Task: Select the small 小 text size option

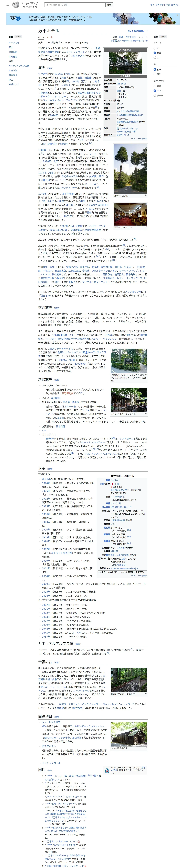Action: [x=155, y=48]
